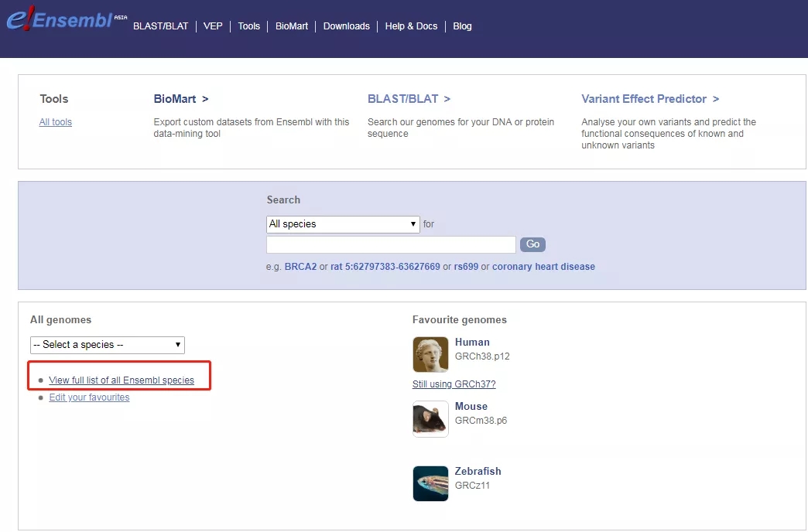Expand the All species search dropdown
Viewport: 808px width, 532px height.
[x=343, y=224]
